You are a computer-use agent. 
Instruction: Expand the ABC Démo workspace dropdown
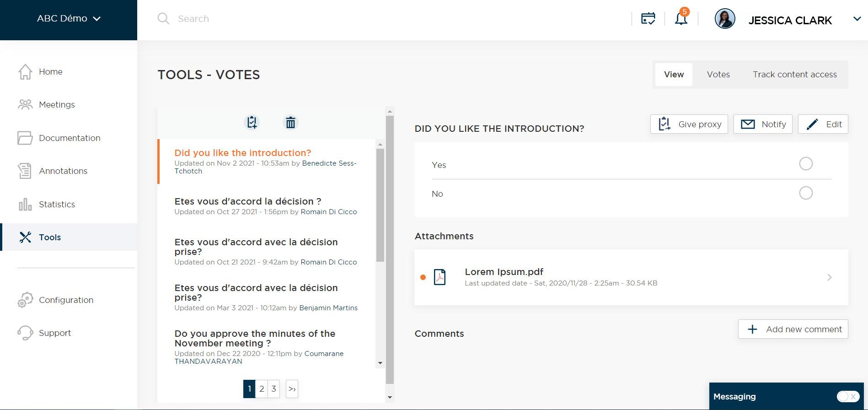tap(69, 19)
